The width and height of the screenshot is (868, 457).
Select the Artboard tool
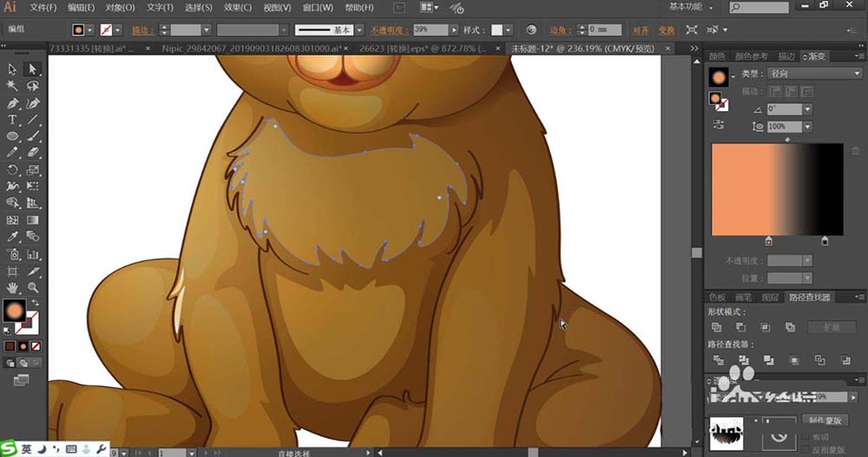point(12,271)
